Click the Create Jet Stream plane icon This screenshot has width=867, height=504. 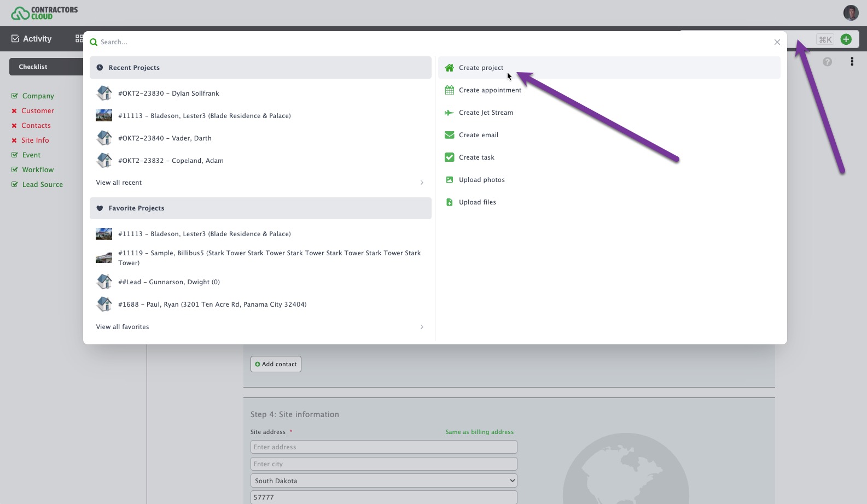pos(449,113)
